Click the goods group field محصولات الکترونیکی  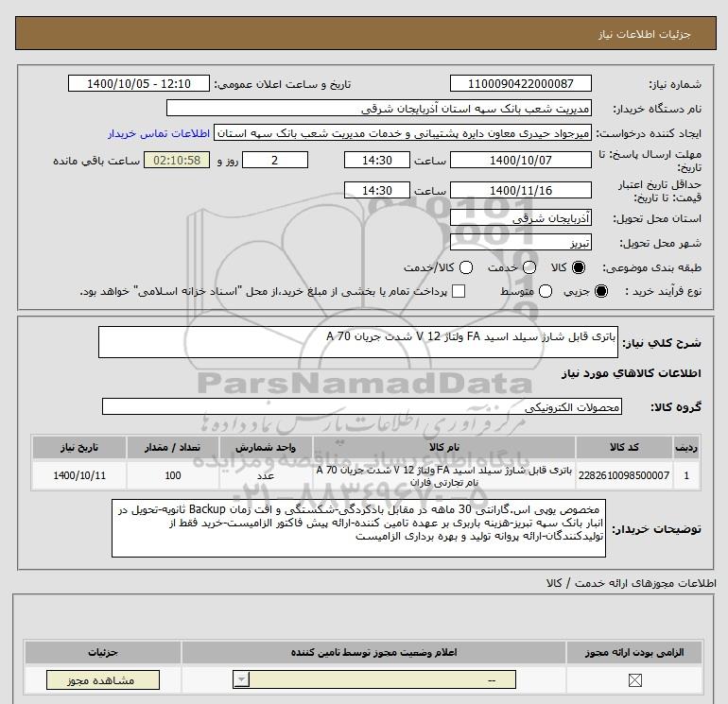coord(362,406)
